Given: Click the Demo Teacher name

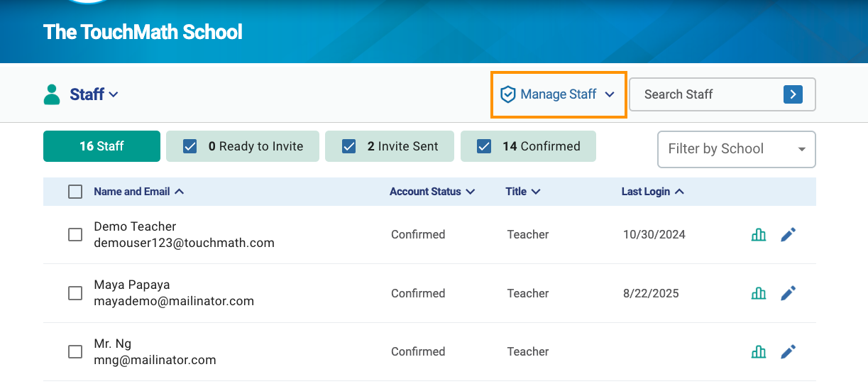Looking at the screenshot, I should 135,226.
